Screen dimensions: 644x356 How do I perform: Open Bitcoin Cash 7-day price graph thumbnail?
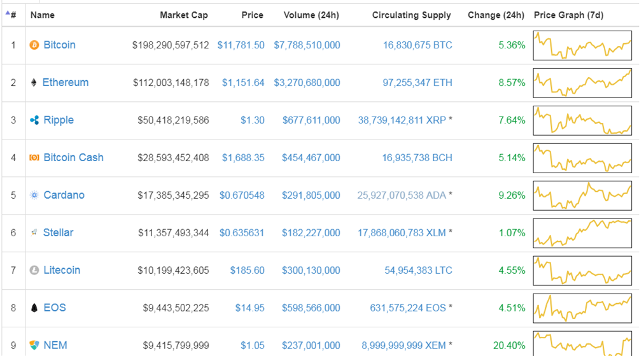pyautogui.click(x=582, y=158)
